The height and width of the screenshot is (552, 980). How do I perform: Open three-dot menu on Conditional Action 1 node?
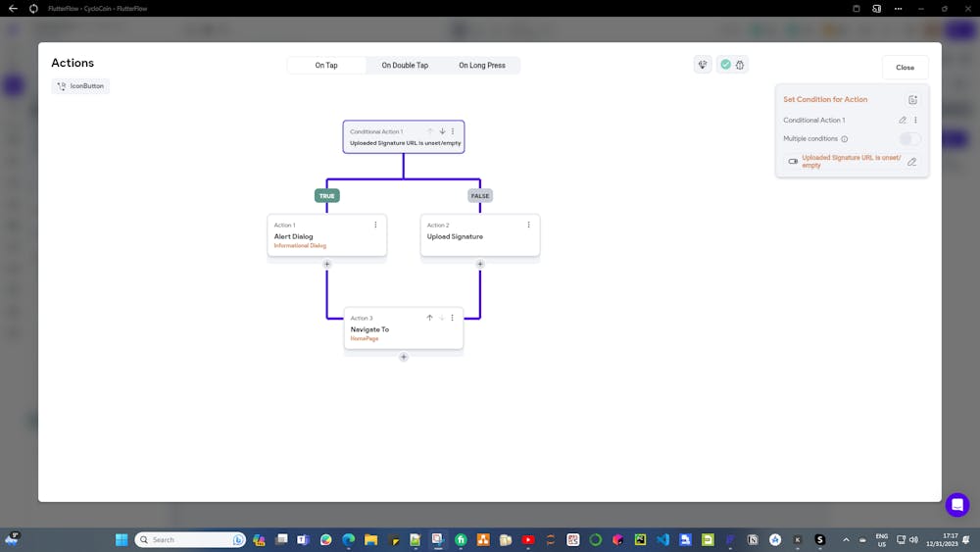453,131
